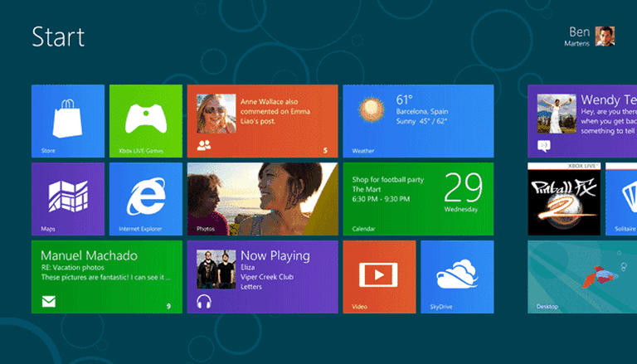Launch Pinball FX2 game tile
Viewport: 637px width, 364px height.
564,199
